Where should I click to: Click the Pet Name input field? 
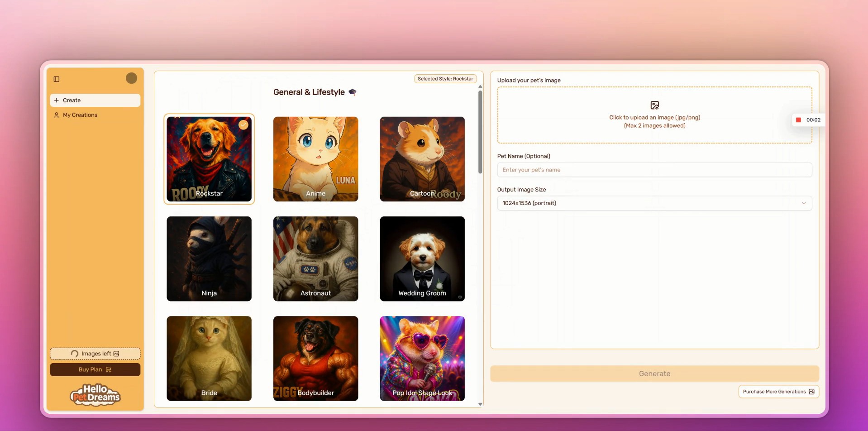(654, 169)
